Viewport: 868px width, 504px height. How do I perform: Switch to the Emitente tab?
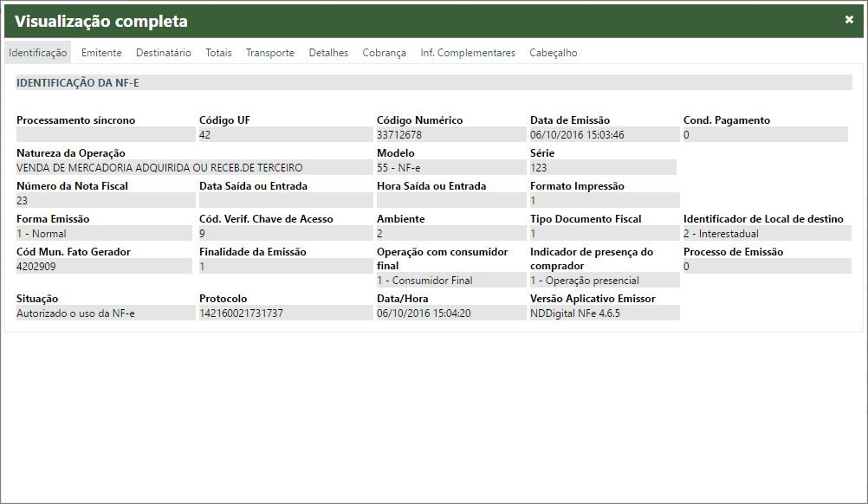pyautogui.click(x=101, y=53)
